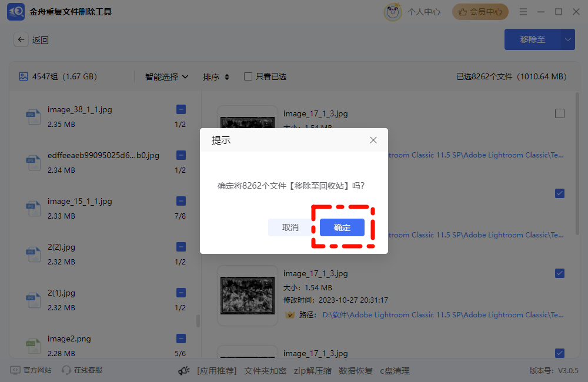The height and width of the screenshot is (382, 588).
Task: Check the unchecked box of first image_17_1_3.jpg
Action: (560, 113)
